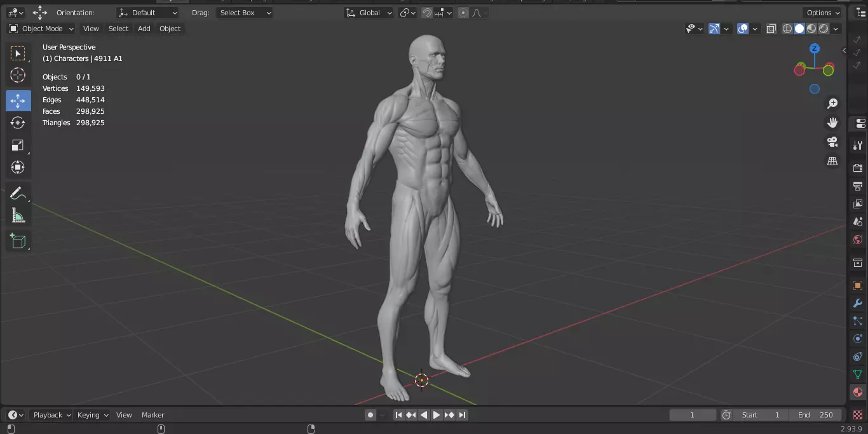This screenshot has height=434, width=868.
Task: Open the Keying menu
Action: click(93, 415)
